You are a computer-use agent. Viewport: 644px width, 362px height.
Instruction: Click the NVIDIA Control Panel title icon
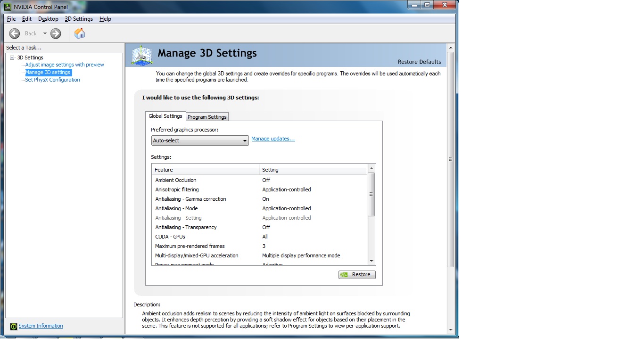tap(8, 7)
